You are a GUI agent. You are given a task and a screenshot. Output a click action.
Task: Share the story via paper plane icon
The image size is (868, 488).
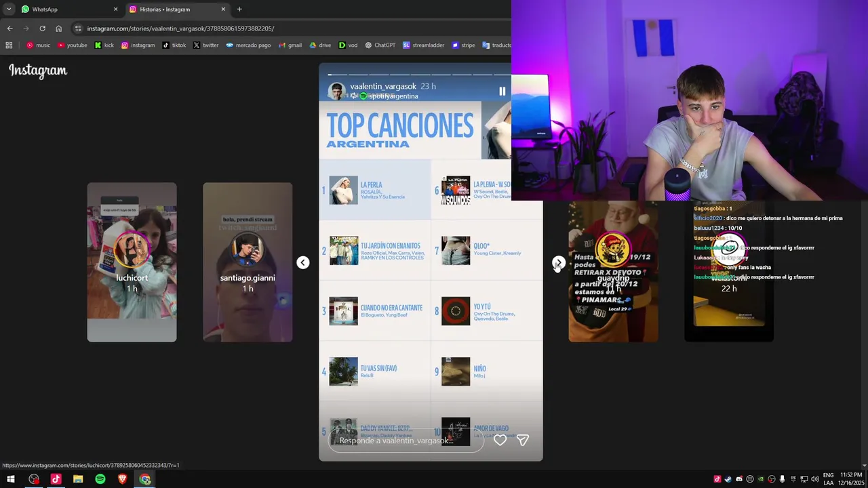522,440
